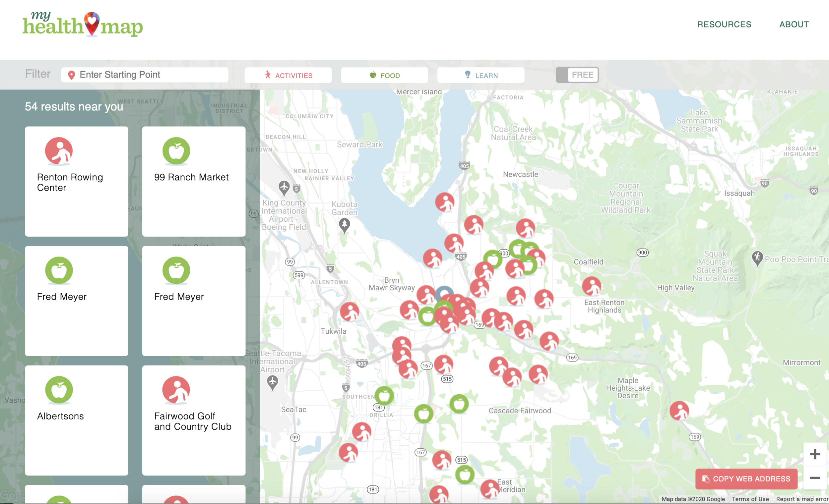Select the food marker above the 181 Orillia label
Image resolution: width=829 pixels, height=504 pixels.
point(384,396)
